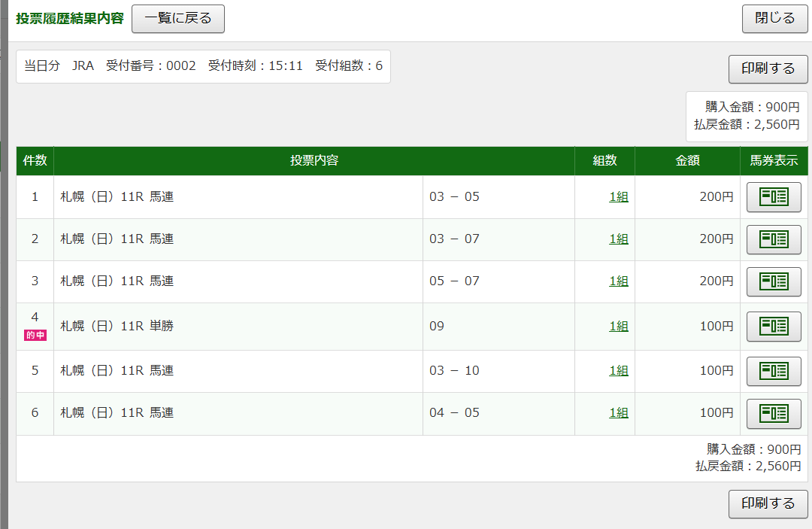Click the bottom 印刷する button
Image resolution: width=812 pixels, height=529 pixels.
coord(768,504)
